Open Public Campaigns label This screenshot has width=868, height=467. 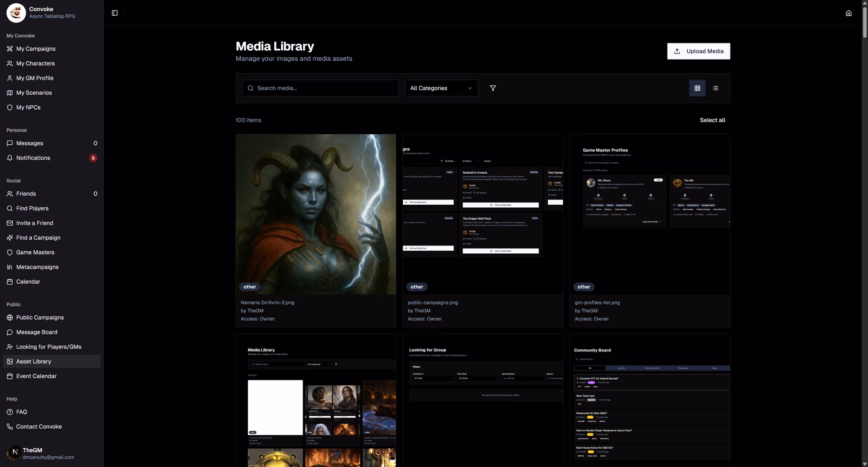click(x=40, y=318)
